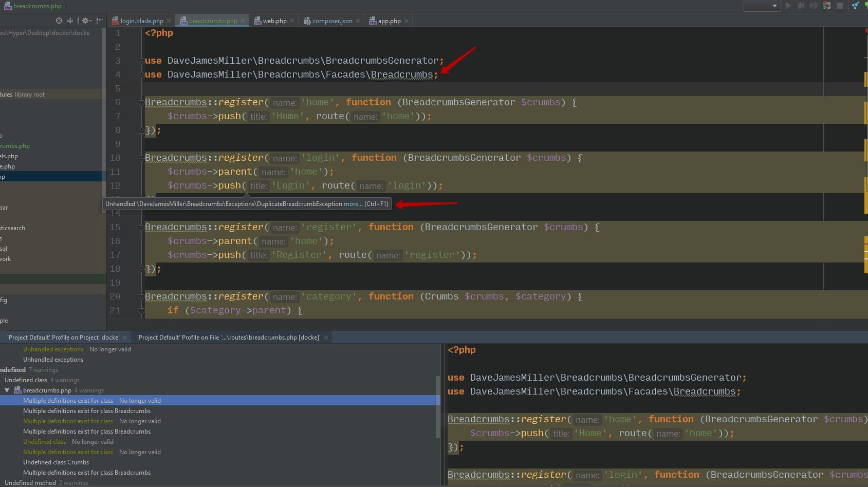Click the gutter at line number 16
This screenshot has height=487, width=868.
115,241
